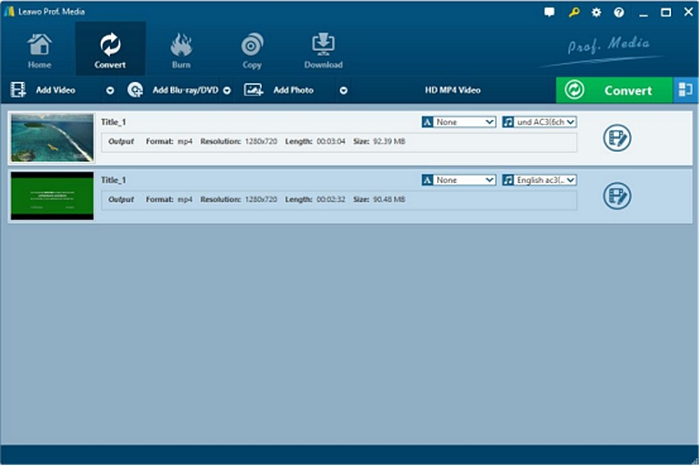Edit the second video (90.48 MB)

[x=617, y=196]
